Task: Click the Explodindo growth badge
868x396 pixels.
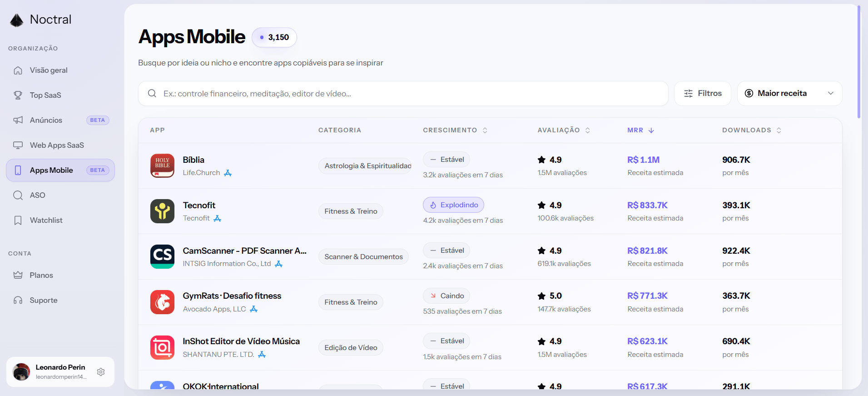Action: [453, 205]
